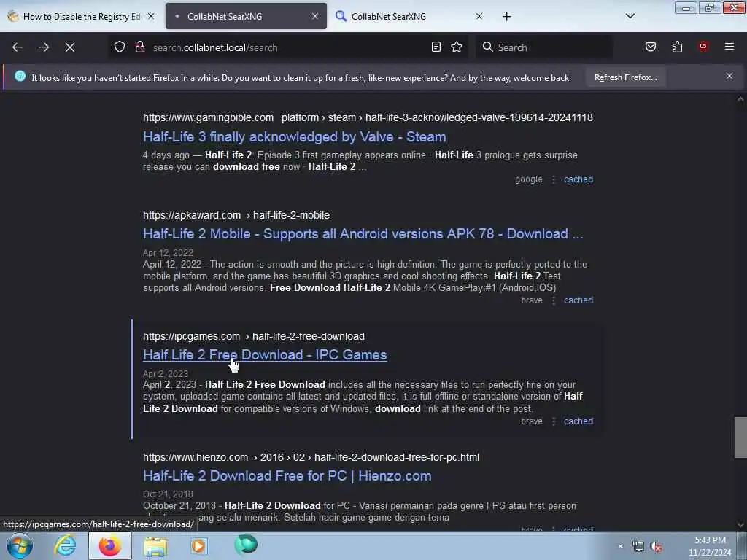Open the muted volume tray icon
747x560 pixels.
pos(657,547)
